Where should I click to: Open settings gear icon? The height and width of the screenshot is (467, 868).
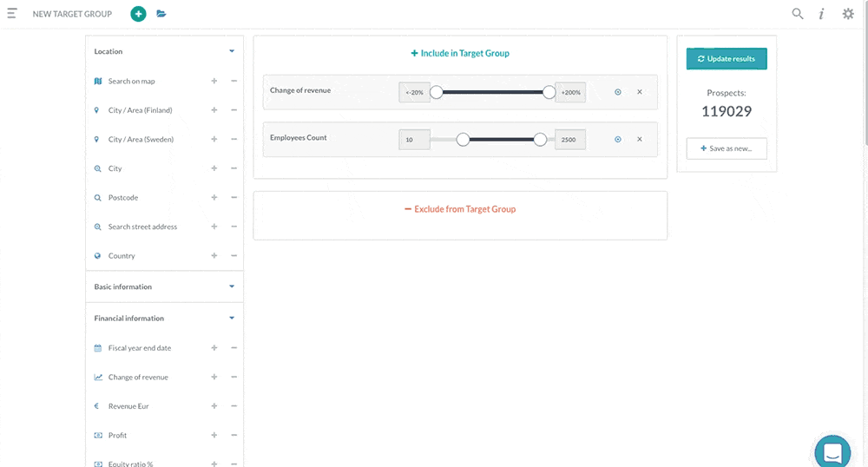click(x=848, y=14)
